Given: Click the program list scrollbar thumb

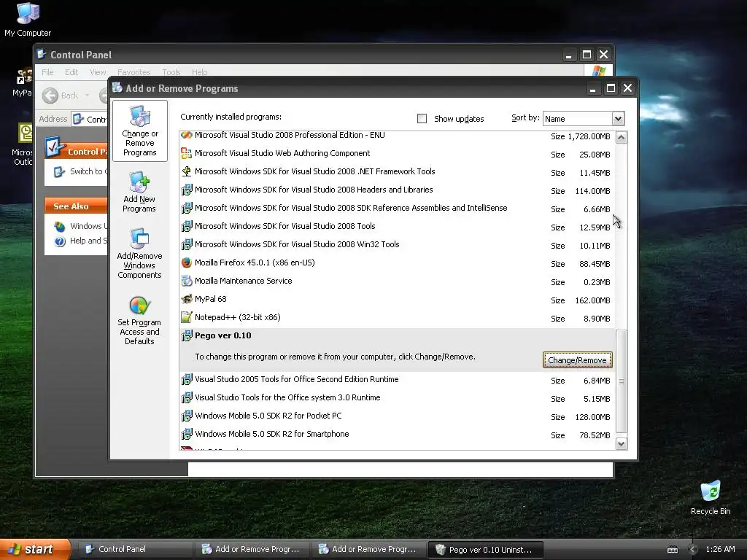Looking at the screenshot, I should pos(622,381).
